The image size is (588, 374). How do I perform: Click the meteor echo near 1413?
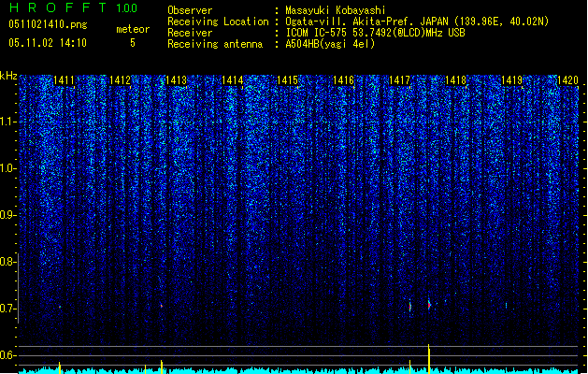click(162, 306)
